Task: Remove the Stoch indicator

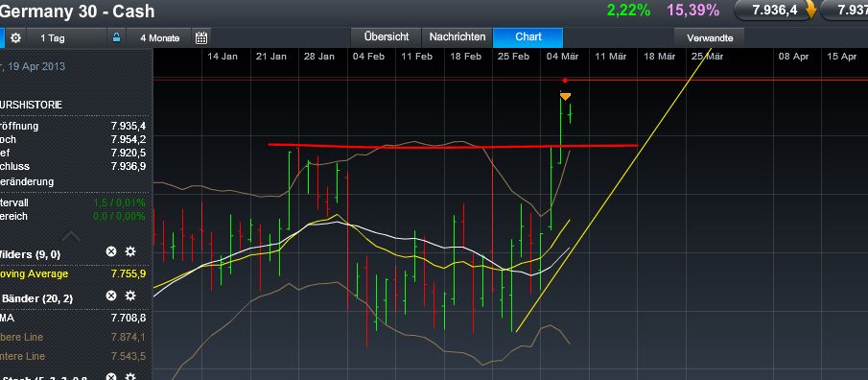Action: pyautogui.click(x=111, y=377)
